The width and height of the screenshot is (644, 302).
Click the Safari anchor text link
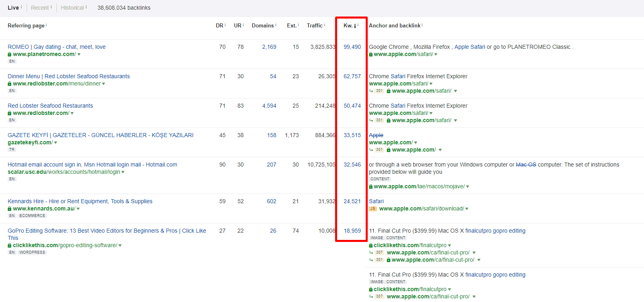pos(376,201)
